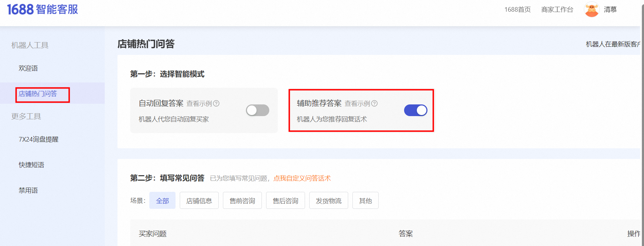Select 店铺热门问答 in the sidebar

(x=38, y=94)
